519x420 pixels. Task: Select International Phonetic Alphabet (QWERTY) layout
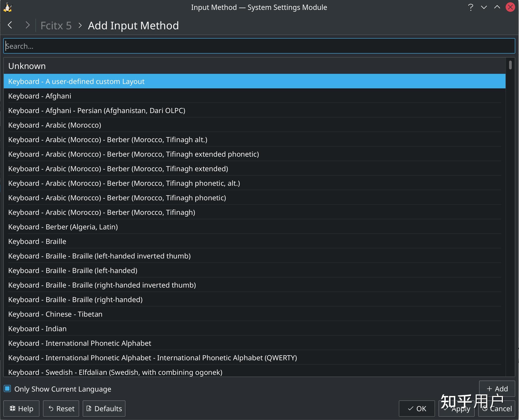pos(254,357)
